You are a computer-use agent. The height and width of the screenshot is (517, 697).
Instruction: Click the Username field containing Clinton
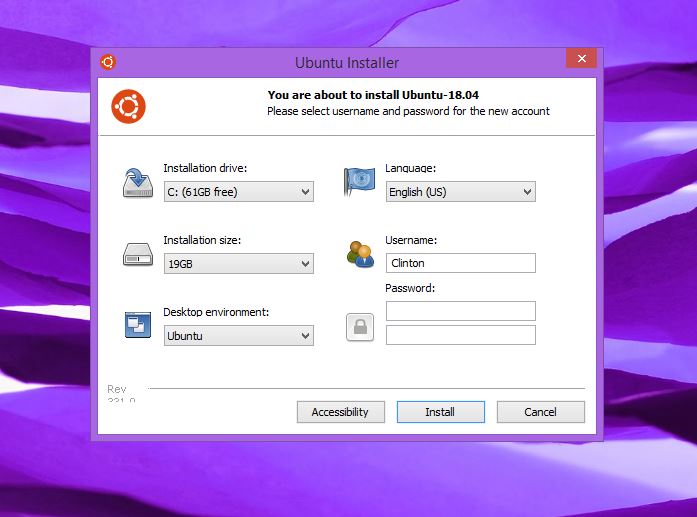point(461,263)
